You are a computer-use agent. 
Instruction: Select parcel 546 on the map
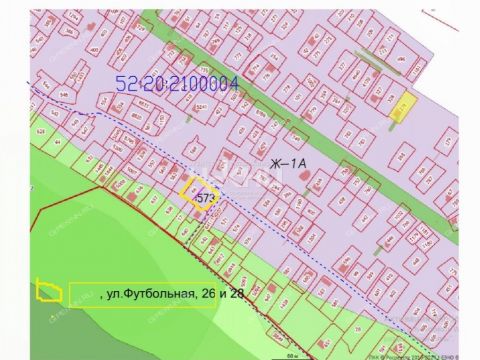tap(64, 95)
